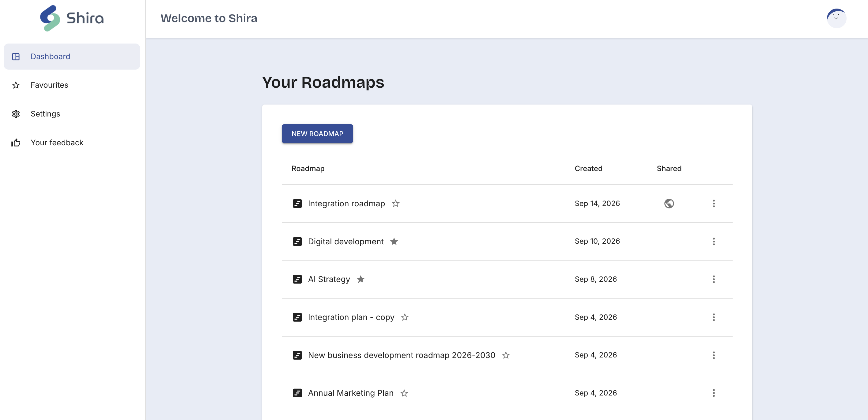Image resolution: width=868 pixels, height=420 pixels.
Task: Favourite the Integration roadmap with its star
Action: [x=396, y=204]
